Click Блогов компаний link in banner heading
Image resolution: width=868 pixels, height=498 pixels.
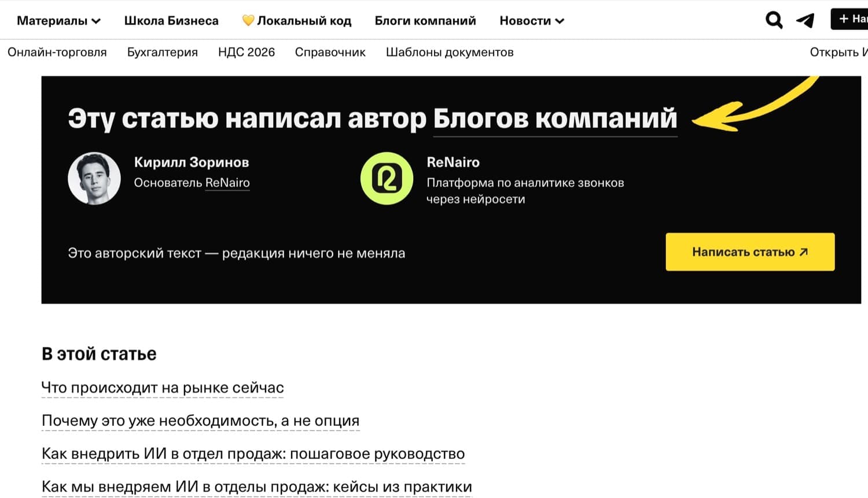(x=555, y=119)
